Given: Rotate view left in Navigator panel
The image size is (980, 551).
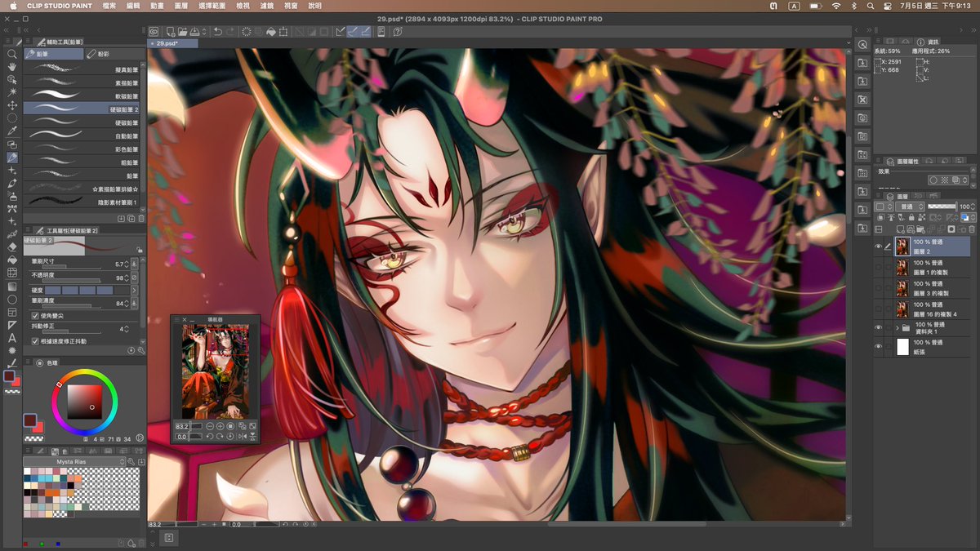Looking at the screenshot, I should [x=210, y=437].
